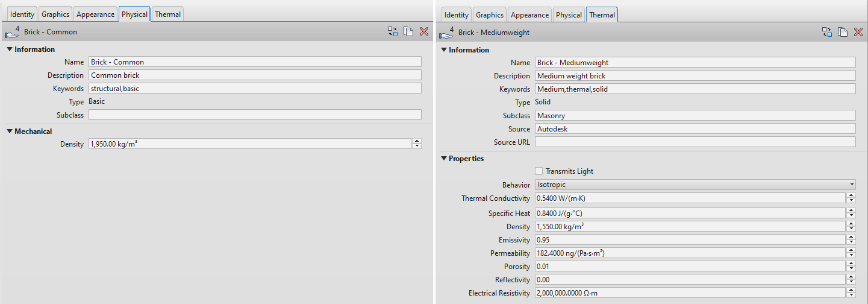Increase Porosity value

851,264
